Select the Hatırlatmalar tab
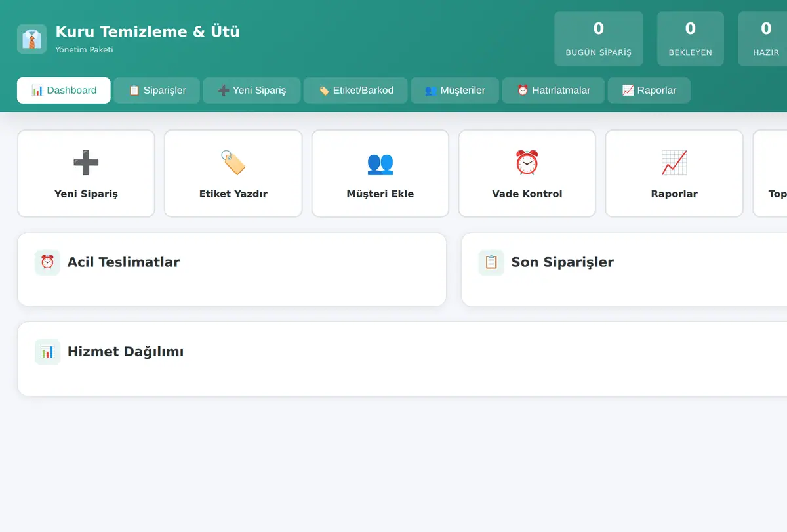Viewport: 787px width, 532px height. (554, 91)
